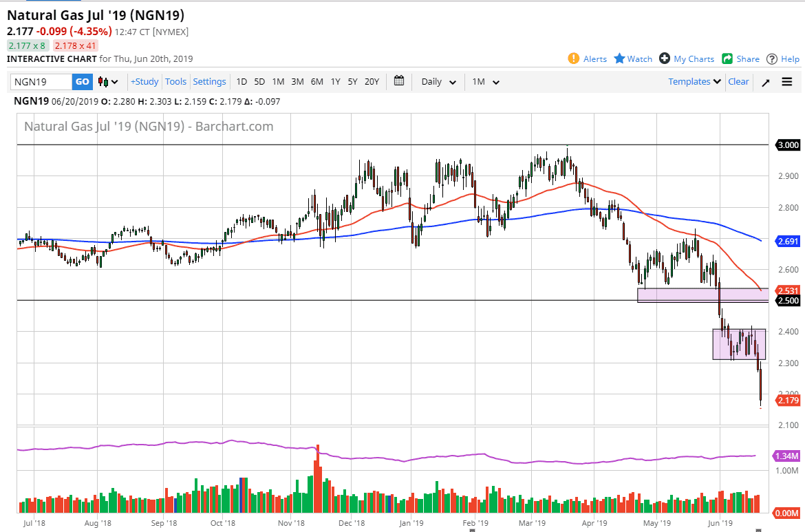805x532 pixels.
Task: Click the red 0.00M volume label
Action: pyautogui.click(x=786, y=513)
